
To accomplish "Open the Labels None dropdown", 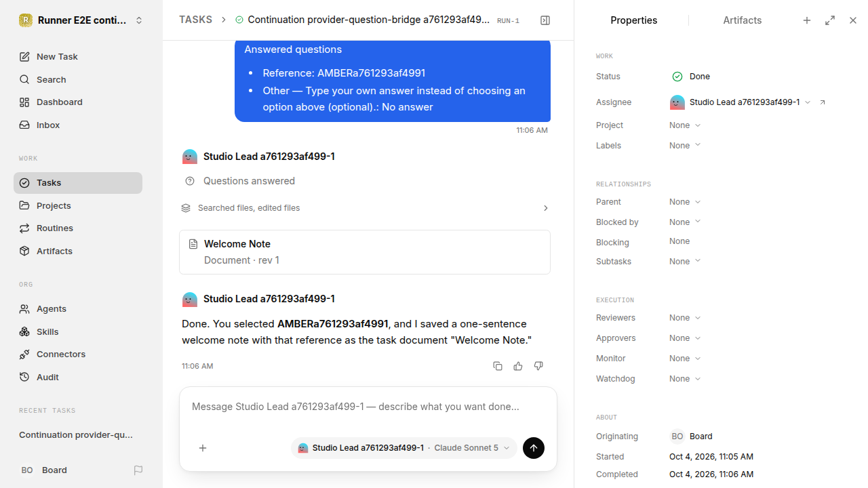I will [685, 146].
